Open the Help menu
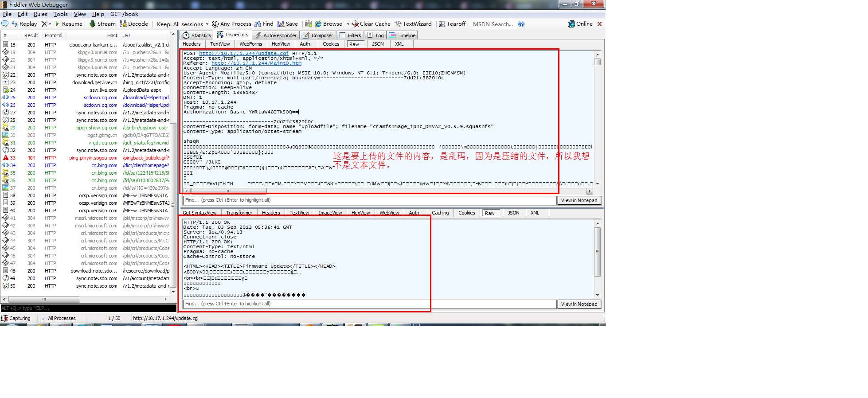This screenshot has height=398, width=868. point(98,14)
